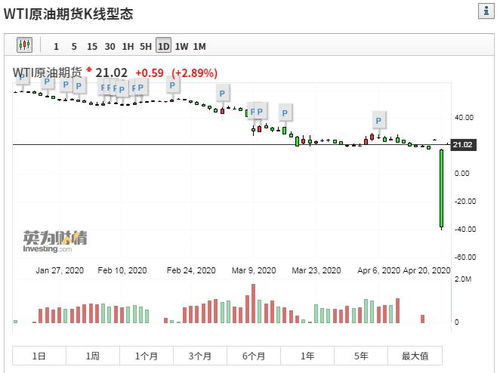Click the P marker above the Apr 6 candles
This screenshot has width=500, height=373.
pos(379,120)
